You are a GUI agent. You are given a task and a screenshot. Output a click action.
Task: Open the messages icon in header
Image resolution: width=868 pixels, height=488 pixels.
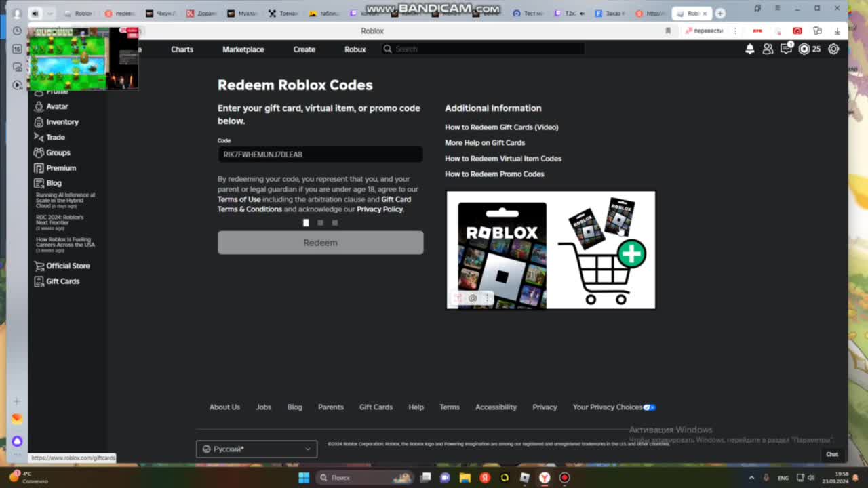click(786, 49)
